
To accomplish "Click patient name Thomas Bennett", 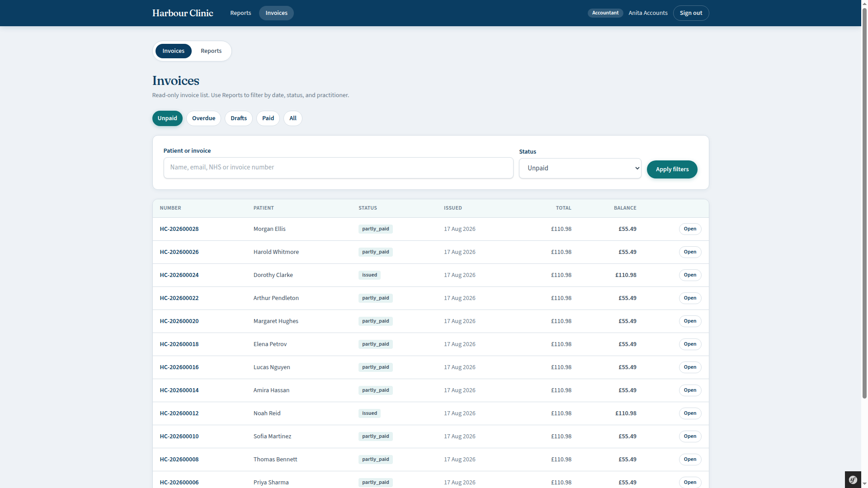I will click(275, 460).
